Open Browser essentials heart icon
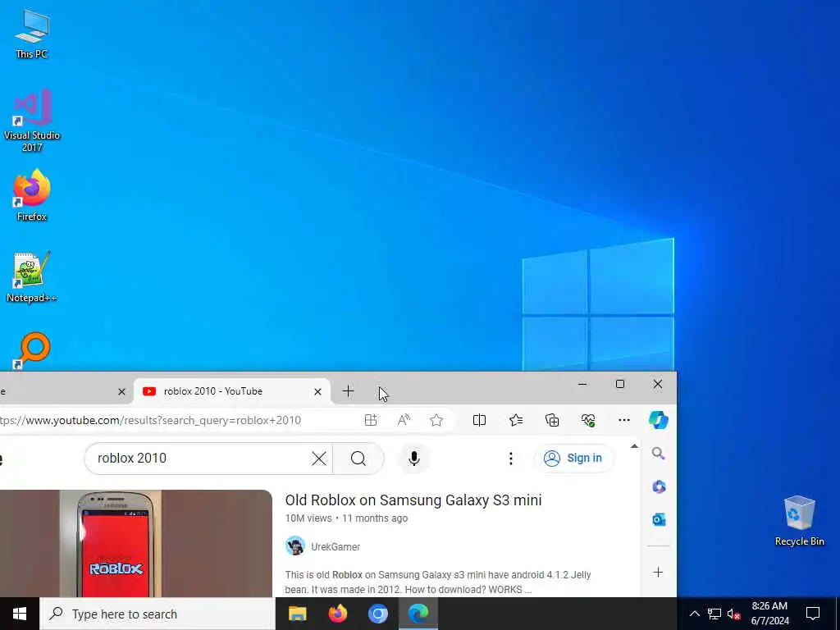The width and height of the screenshot is (840, 630). click(x=588, y=421)
